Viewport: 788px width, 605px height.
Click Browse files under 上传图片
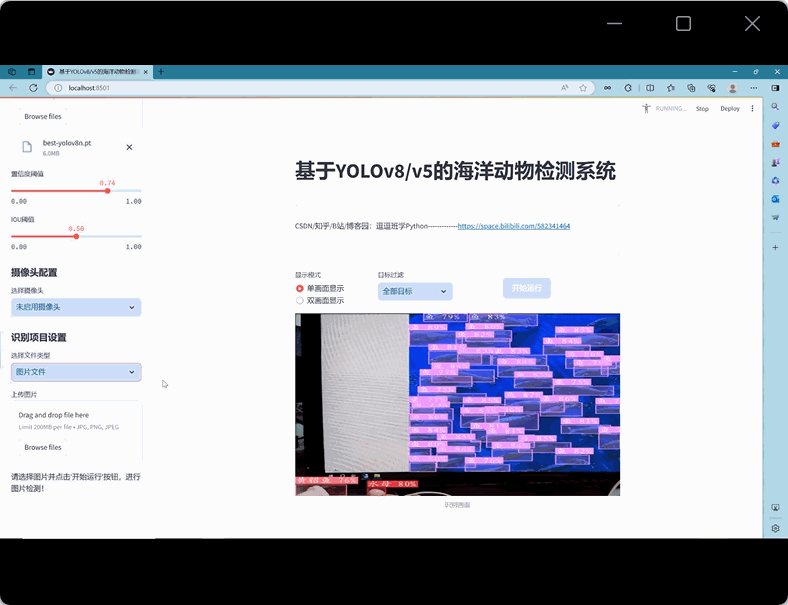point(43,447)
